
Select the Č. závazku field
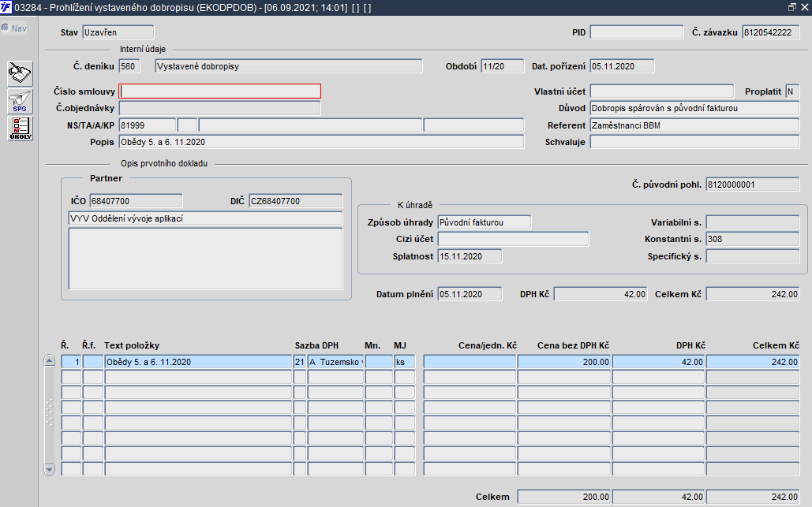771,32
